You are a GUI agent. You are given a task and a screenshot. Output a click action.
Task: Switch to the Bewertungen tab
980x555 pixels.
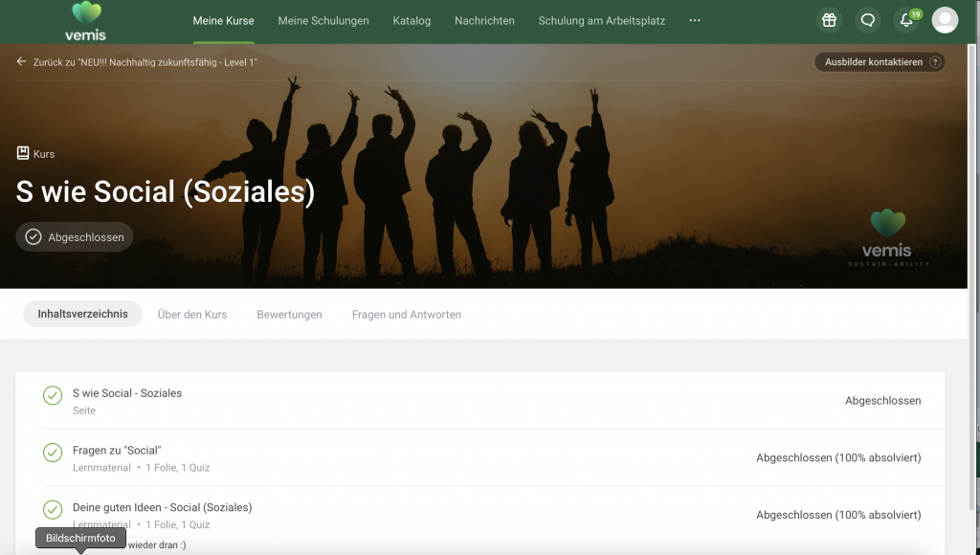pos(289,314)
